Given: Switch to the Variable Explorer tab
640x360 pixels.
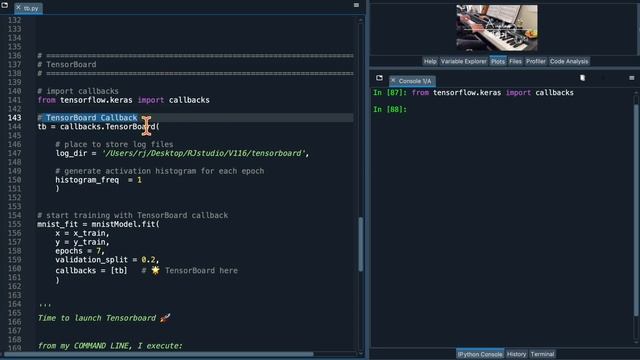Looking at the screenshot, I should click(463, 61).
